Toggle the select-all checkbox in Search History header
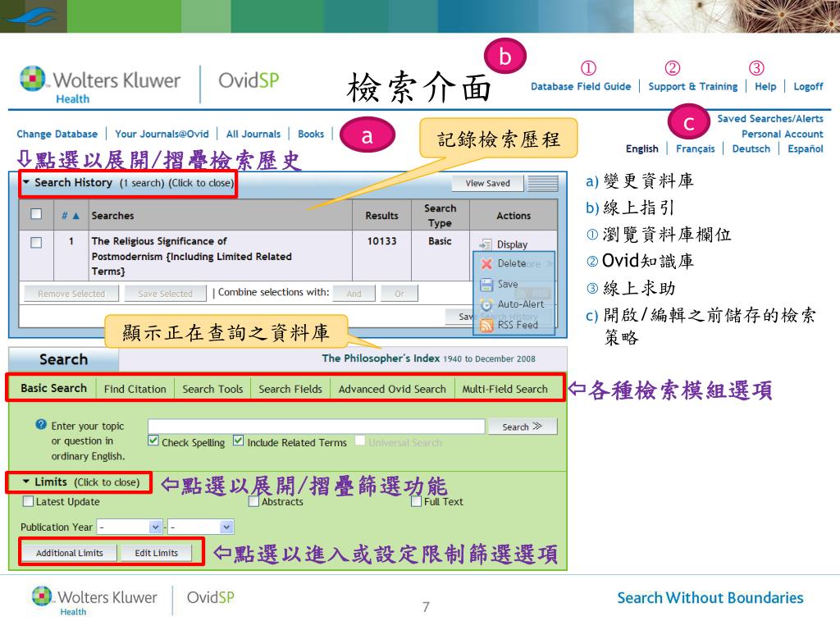The image size is (840, 630). [36, 214]
